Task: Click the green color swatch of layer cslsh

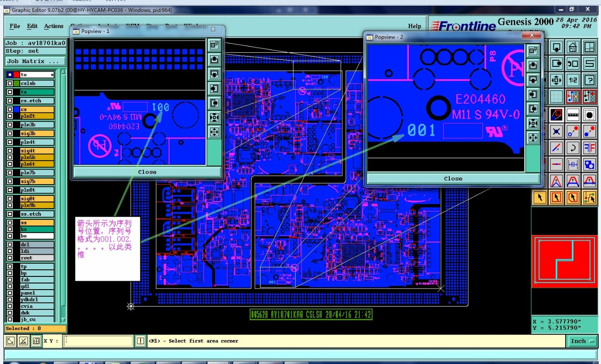Action: [16, 83]
